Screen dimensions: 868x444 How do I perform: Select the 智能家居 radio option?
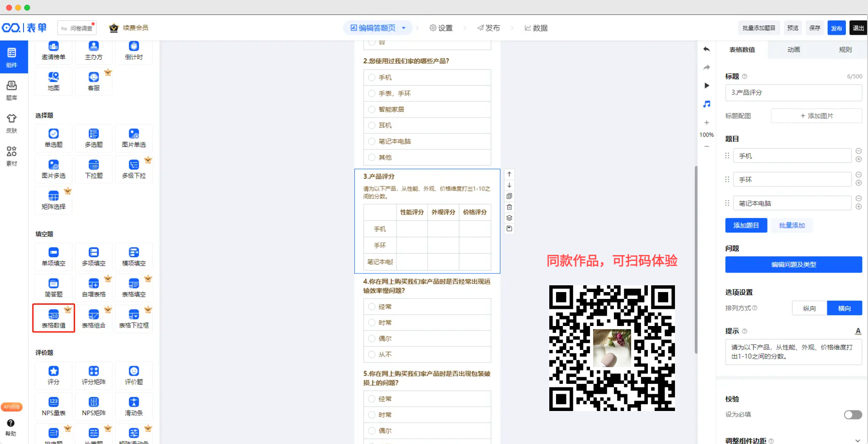(x=372, y=109)
